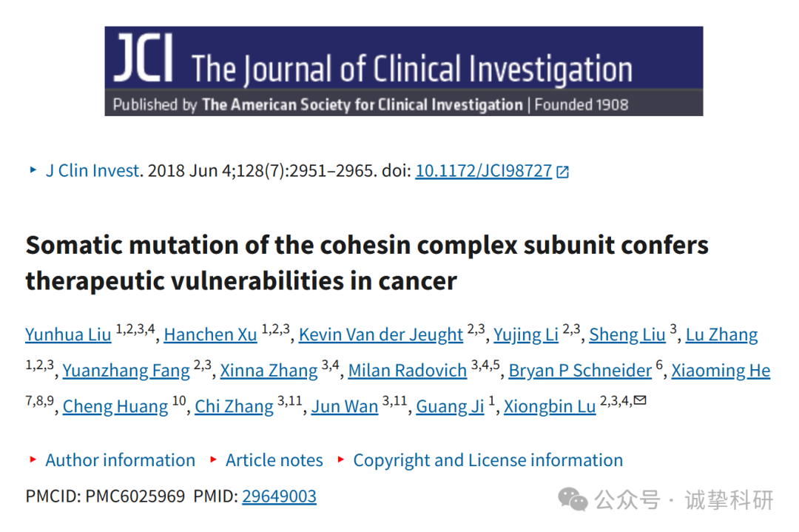Image resolution: width=799 pixels, height=532 pixels.
Task: Click the envelope icon after Xiongbin Lu
Action: (640, 400)
